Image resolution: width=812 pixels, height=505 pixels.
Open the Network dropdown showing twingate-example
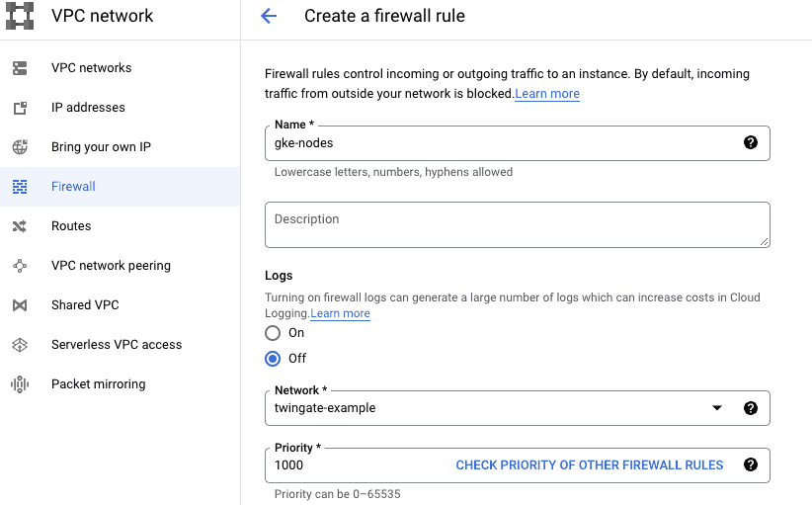pyautogui.click(x=504, y=408)
